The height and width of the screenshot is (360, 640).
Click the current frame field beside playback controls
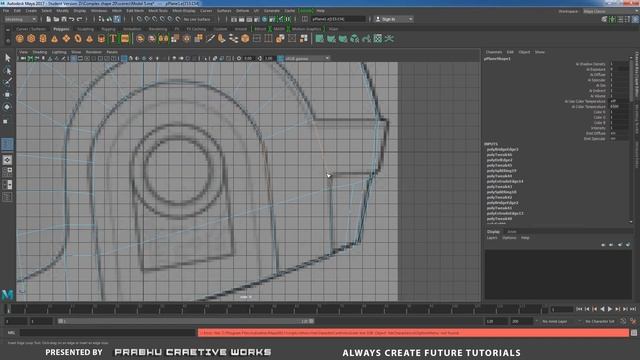pyautogui.click(x=562, y=309)
